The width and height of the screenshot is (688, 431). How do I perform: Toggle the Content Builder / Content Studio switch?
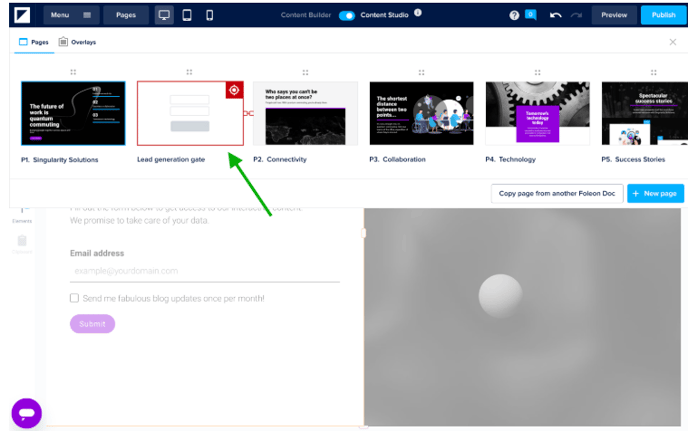[347, 15]
